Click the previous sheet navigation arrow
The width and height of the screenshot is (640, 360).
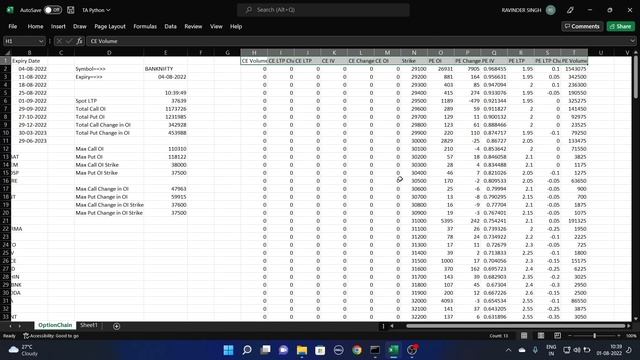(x=10, y=326)
